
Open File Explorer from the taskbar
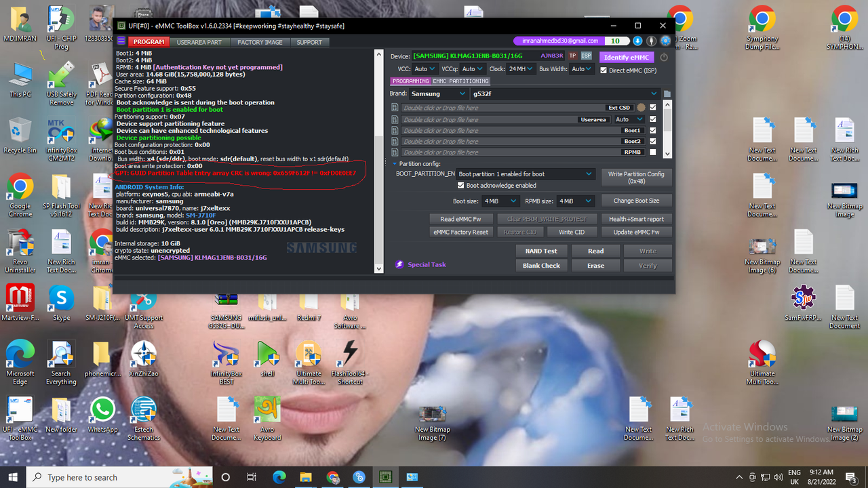306,477
